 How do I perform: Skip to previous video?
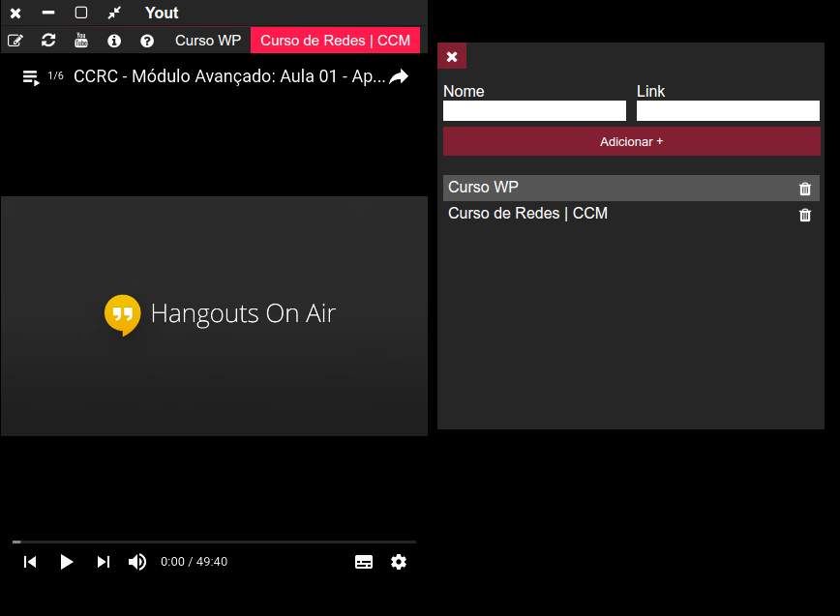(x=30, y=562)
